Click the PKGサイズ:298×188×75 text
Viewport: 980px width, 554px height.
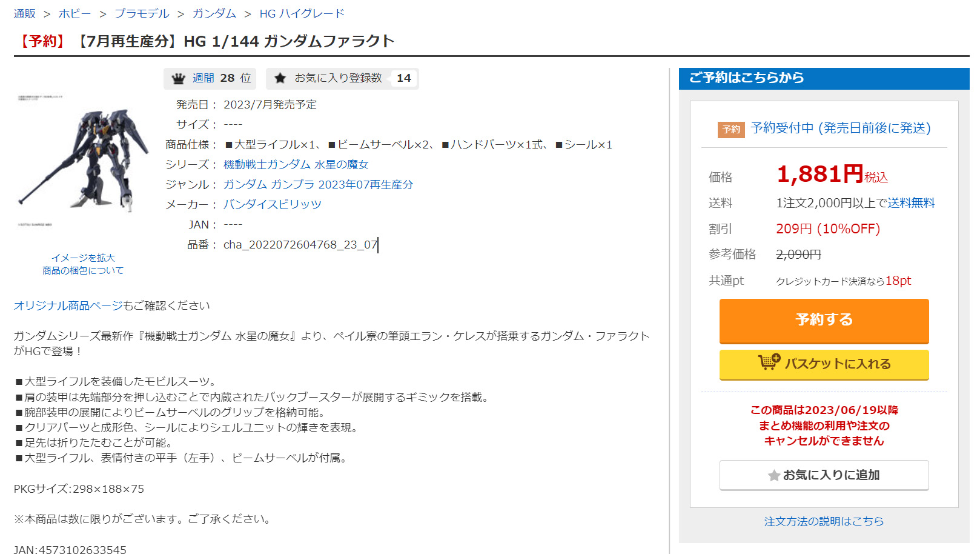click(79, 489)
